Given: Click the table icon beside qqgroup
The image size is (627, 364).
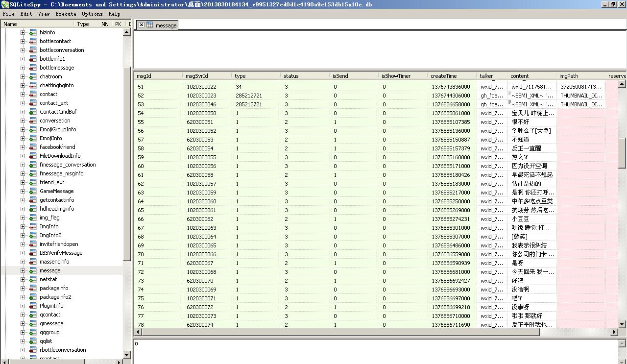Looking at the screenshot, I should point(33,332).
